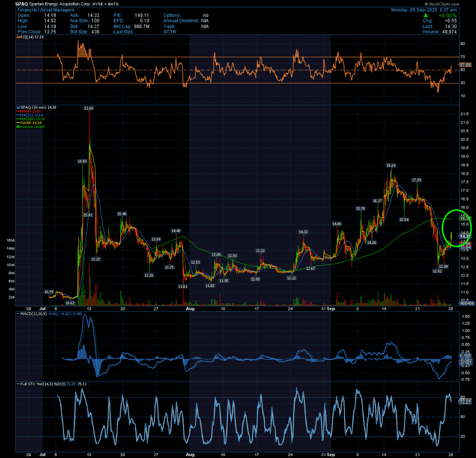Click the Bid value '14.27'

pyautogui.click(x=93, y=26)
